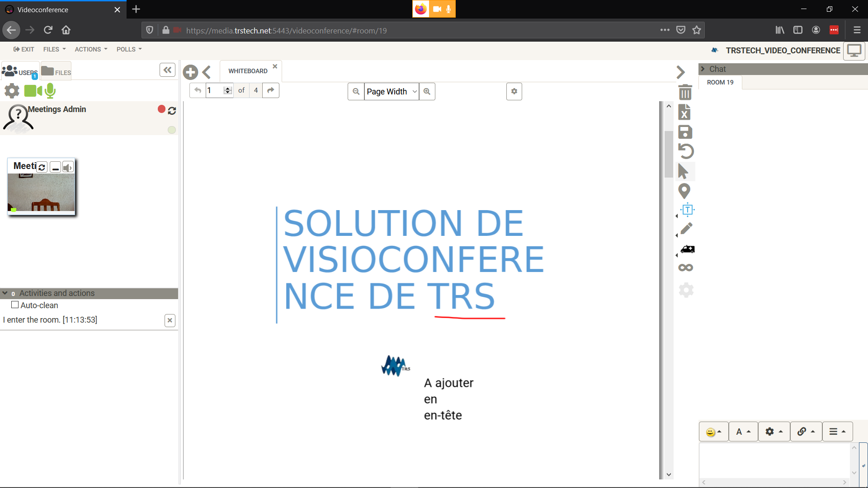This screenshot has width=868, height=488.
Task: Select the text box tool
Action: (x=687, y=210)
